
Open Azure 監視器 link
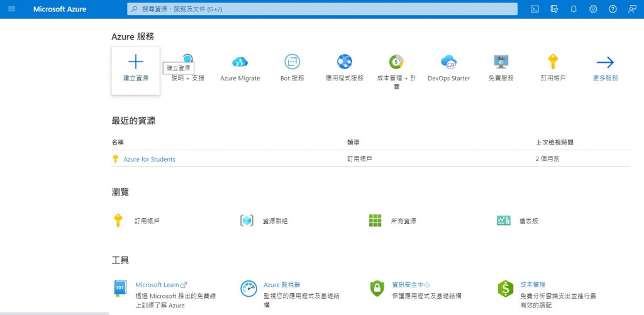tap(282, 285)
